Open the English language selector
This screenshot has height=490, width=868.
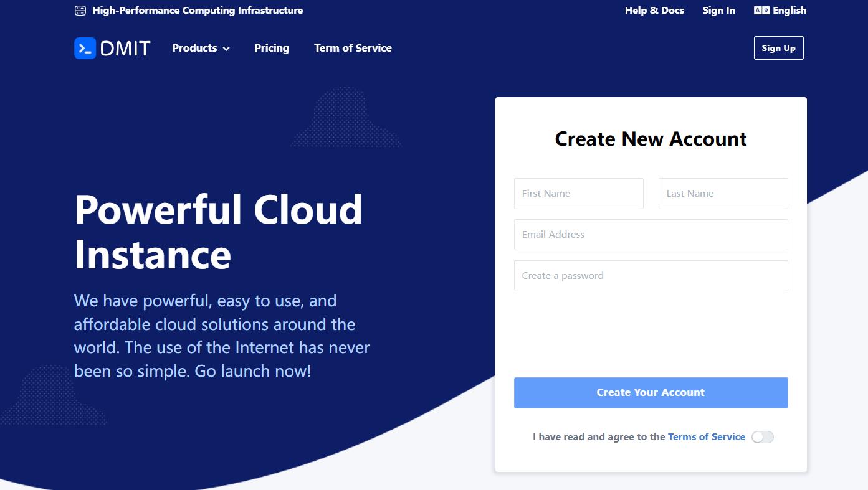coord(789,11)
